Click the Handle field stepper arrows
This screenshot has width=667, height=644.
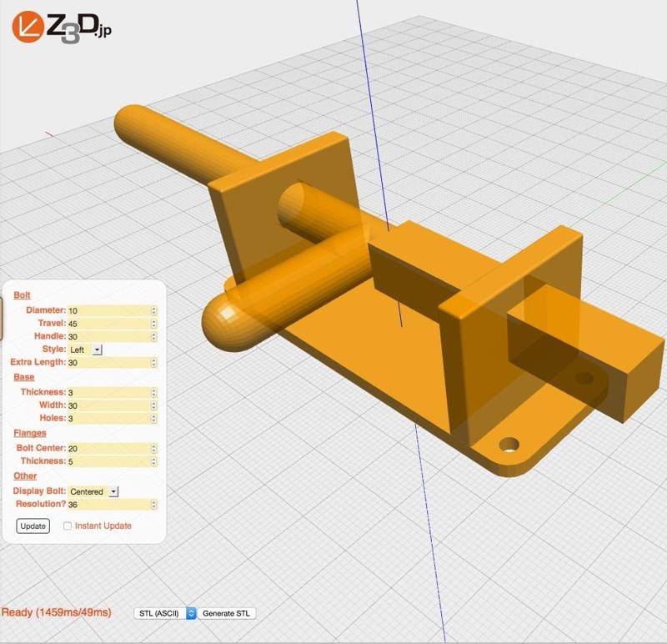153,337
